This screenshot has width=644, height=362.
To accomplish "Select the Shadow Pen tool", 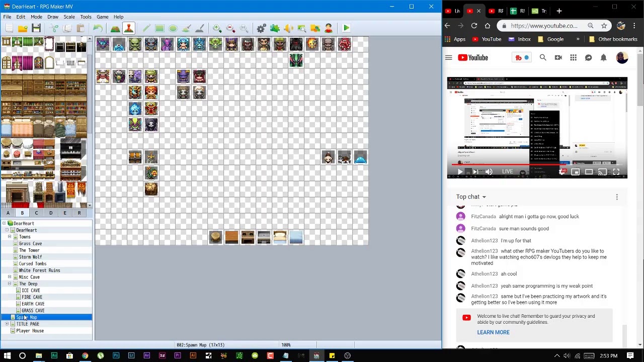I will coord(199,28).
